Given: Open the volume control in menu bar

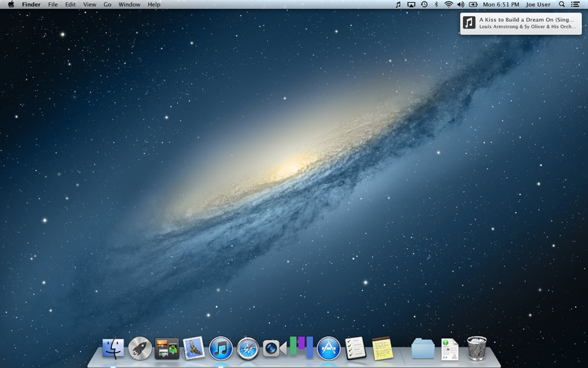Looking at the screenshot, I should [x=461, y=4].
